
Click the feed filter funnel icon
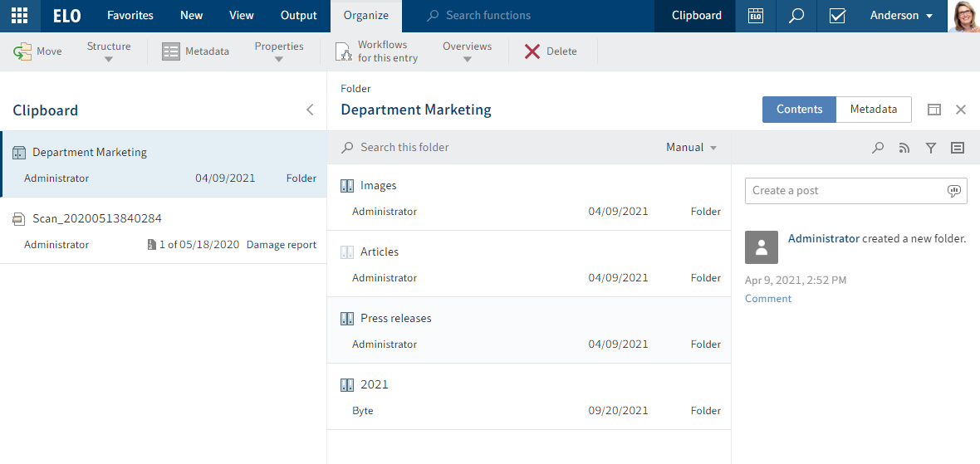[x=931, y=148]
